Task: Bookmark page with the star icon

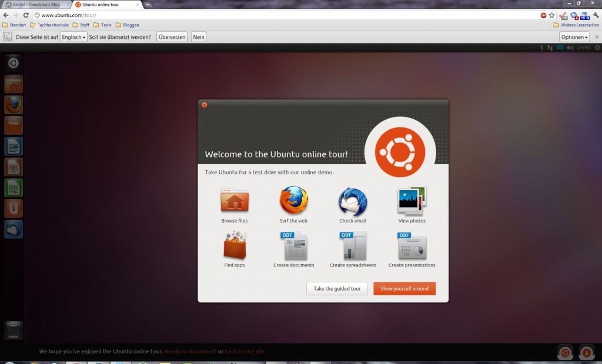Action: (x=551, y=15)
